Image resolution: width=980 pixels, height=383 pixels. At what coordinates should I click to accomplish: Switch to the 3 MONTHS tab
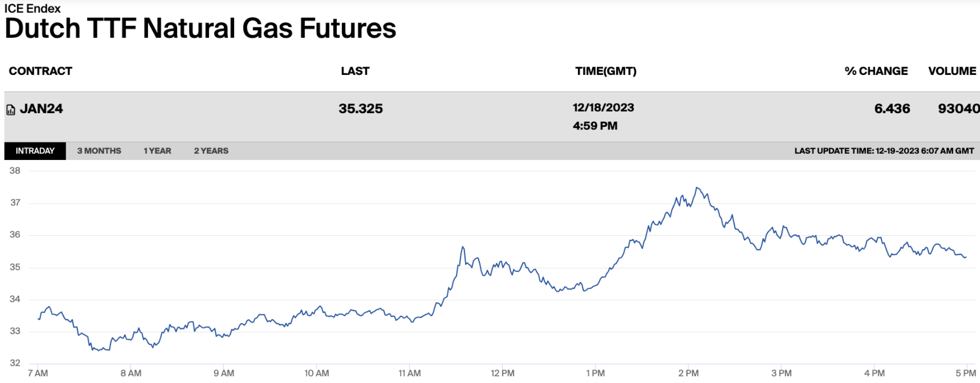click(99, 151)
